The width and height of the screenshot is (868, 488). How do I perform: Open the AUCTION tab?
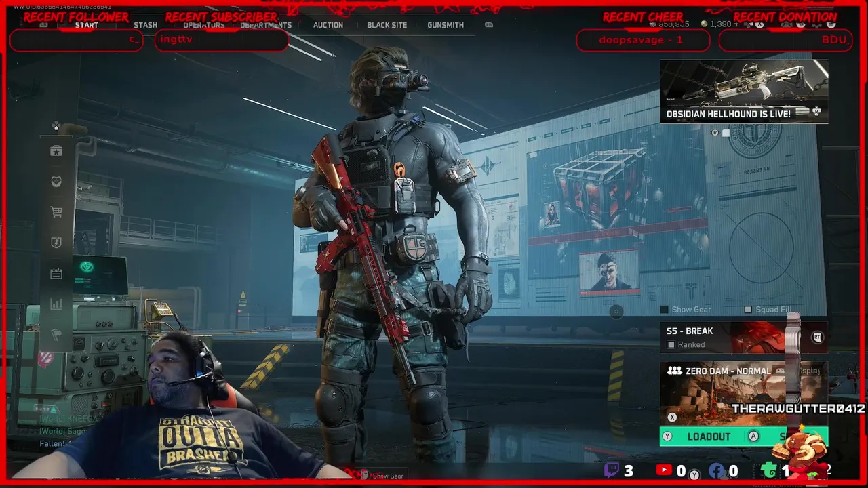point(328,25)
